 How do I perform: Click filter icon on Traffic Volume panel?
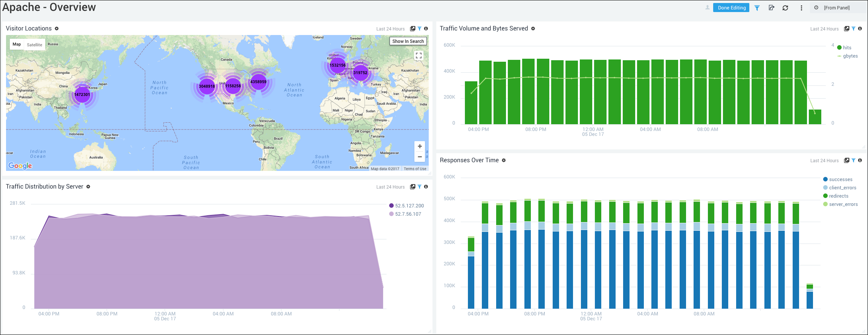[853, 29]
